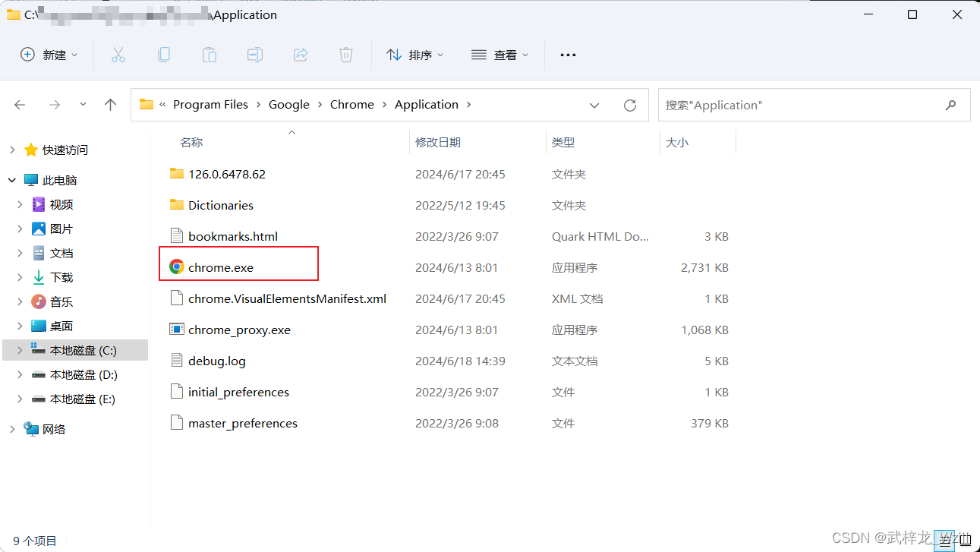Open Documents (文档) in sidebar
This screenshot has width=980, height=552.
click(61, 253)
